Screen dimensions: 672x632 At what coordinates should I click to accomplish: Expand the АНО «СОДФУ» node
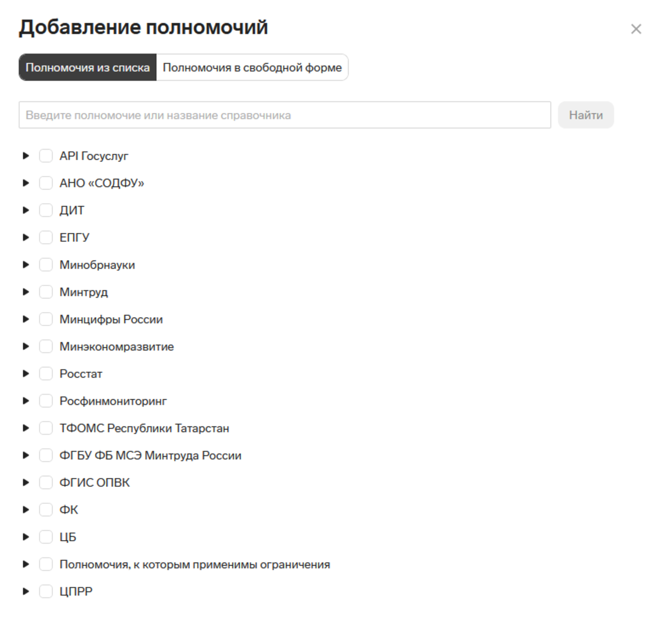click(26, 183)
